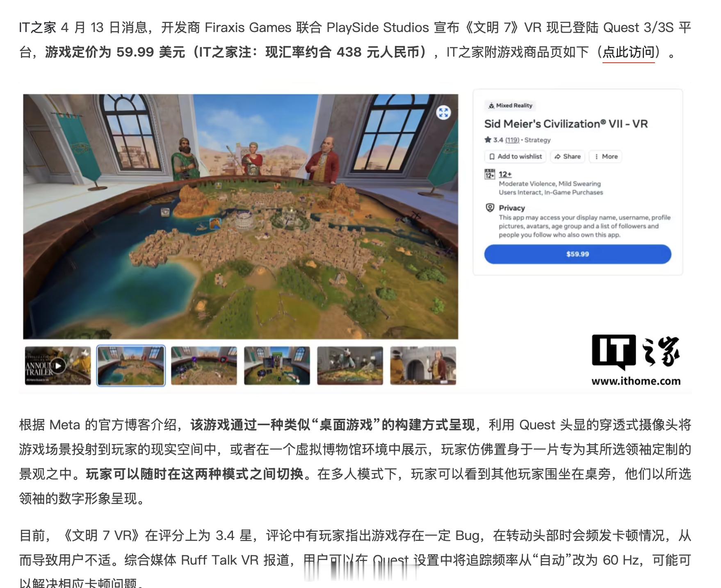Click the words Firaxis Games in the article
721x588 pixels.
point(248,27)
